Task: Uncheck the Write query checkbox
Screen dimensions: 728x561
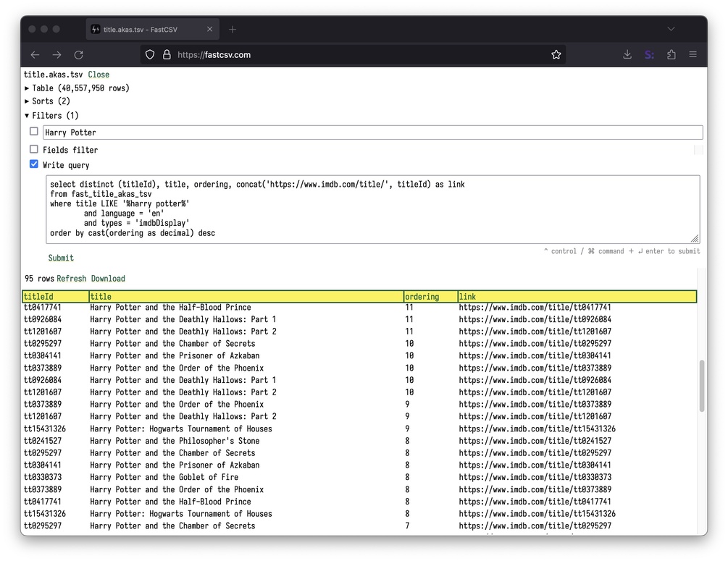Action: coord(34,164)
